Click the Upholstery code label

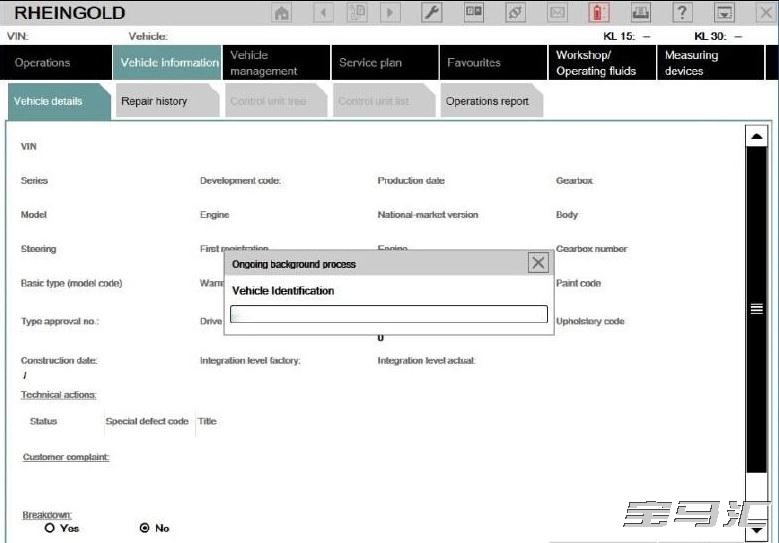click(x=590, y=321)
